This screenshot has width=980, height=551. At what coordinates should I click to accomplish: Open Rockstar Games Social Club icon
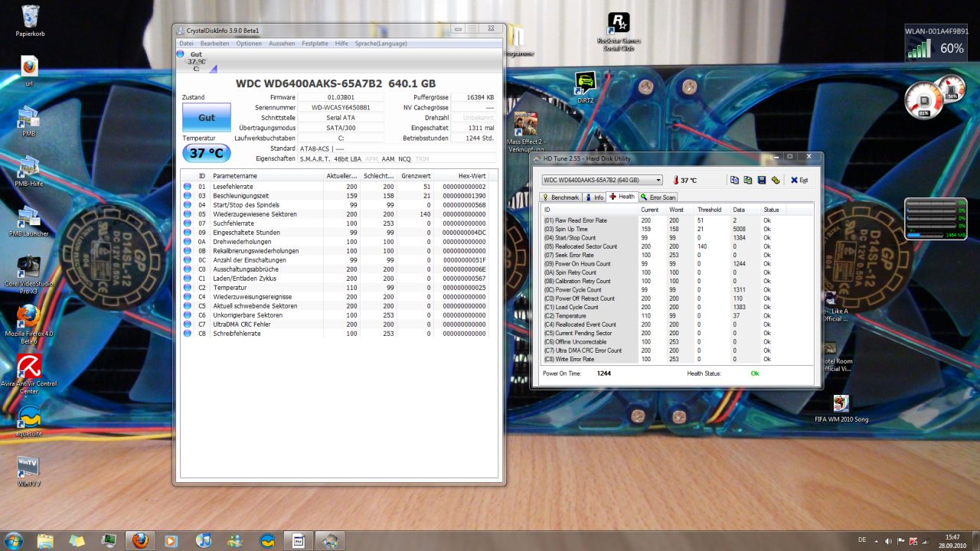tap(619, 31)
